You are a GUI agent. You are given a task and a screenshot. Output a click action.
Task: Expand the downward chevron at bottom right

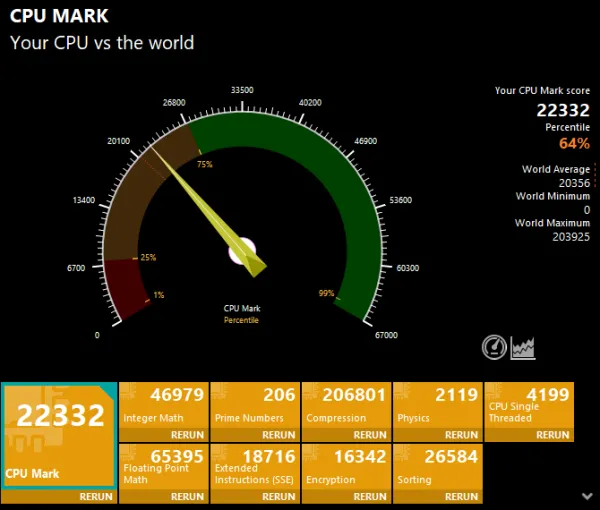point(585,495)
